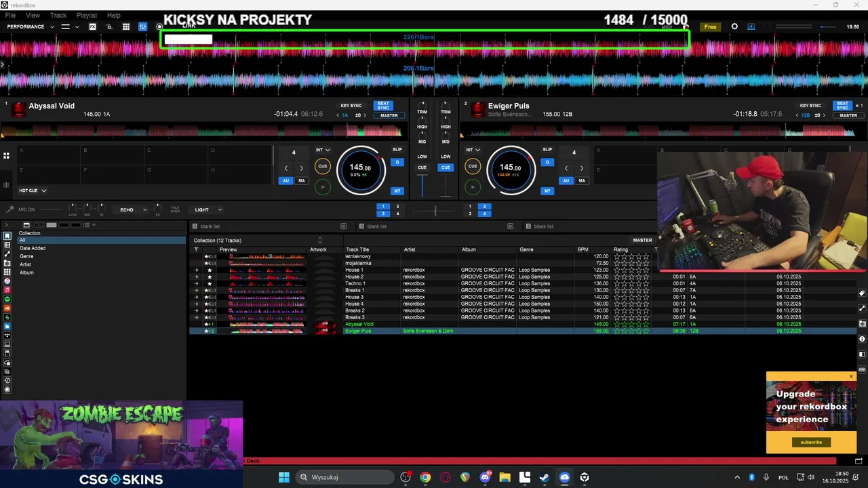Open the Apple Music sidebar icon
Viewport: 868px width, 488px height.
7,290
